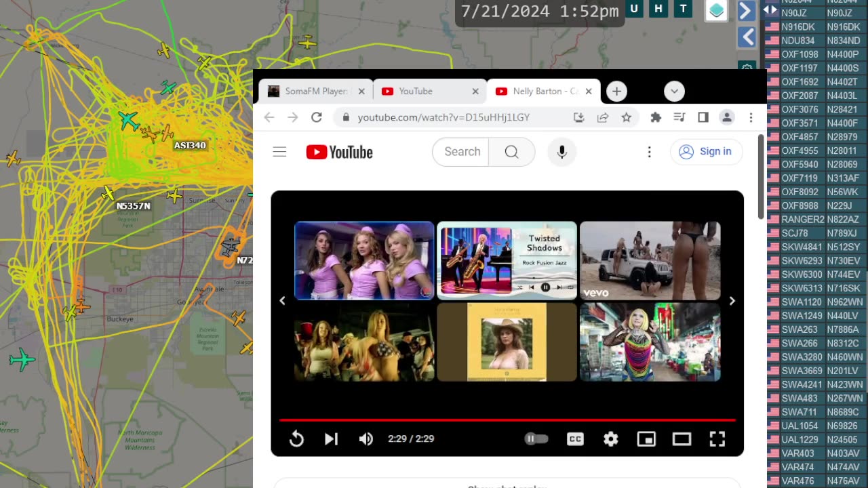Screen dimensions: 868x488
Task: Open the three girls in purple suggested video
Action: pos(364,260)
